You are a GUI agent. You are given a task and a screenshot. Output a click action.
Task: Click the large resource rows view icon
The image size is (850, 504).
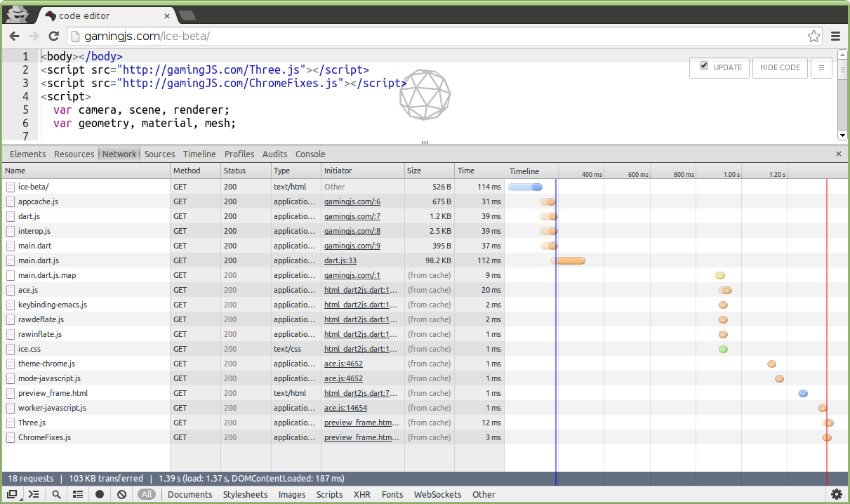(x=78, y=494)
